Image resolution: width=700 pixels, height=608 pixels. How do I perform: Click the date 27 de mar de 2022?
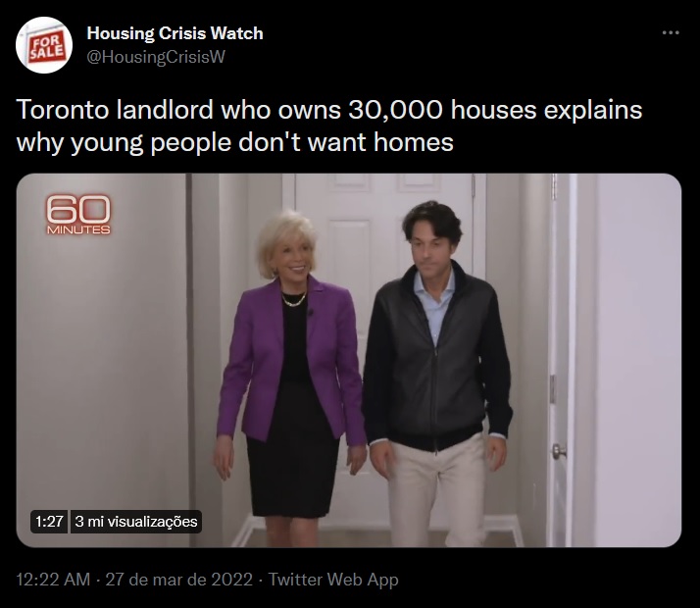(179, 580)
